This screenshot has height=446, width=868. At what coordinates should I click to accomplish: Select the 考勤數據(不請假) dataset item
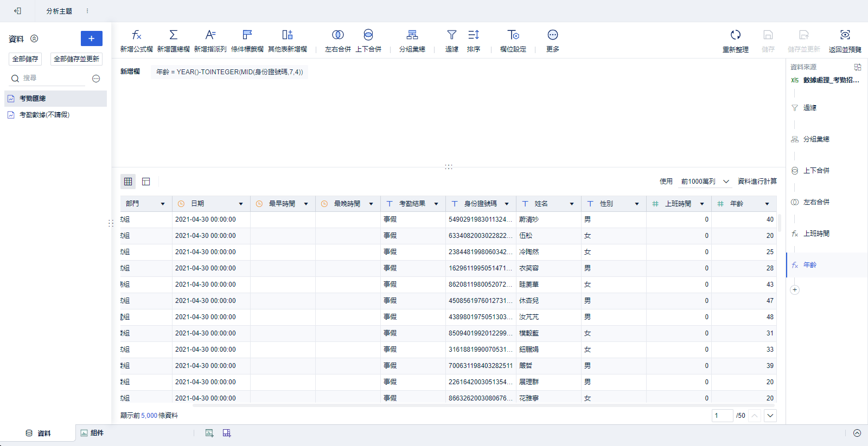pos(44,115)
